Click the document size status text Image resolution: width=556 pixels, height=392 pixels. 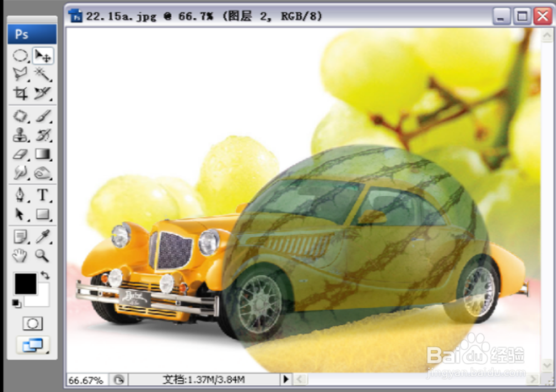[204, 380]
